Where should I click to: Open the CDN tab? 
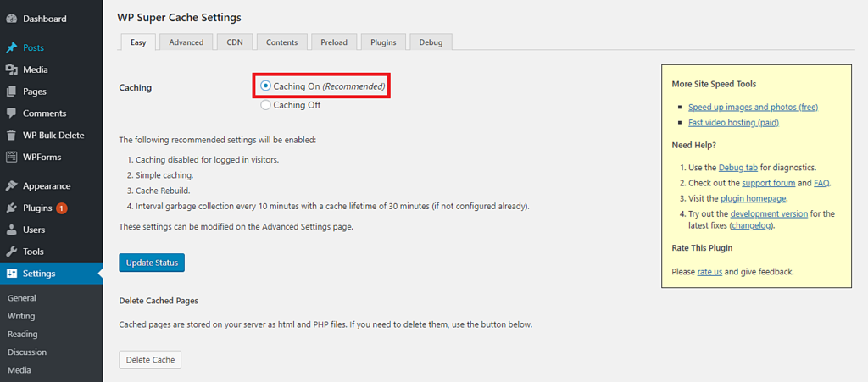236,42
